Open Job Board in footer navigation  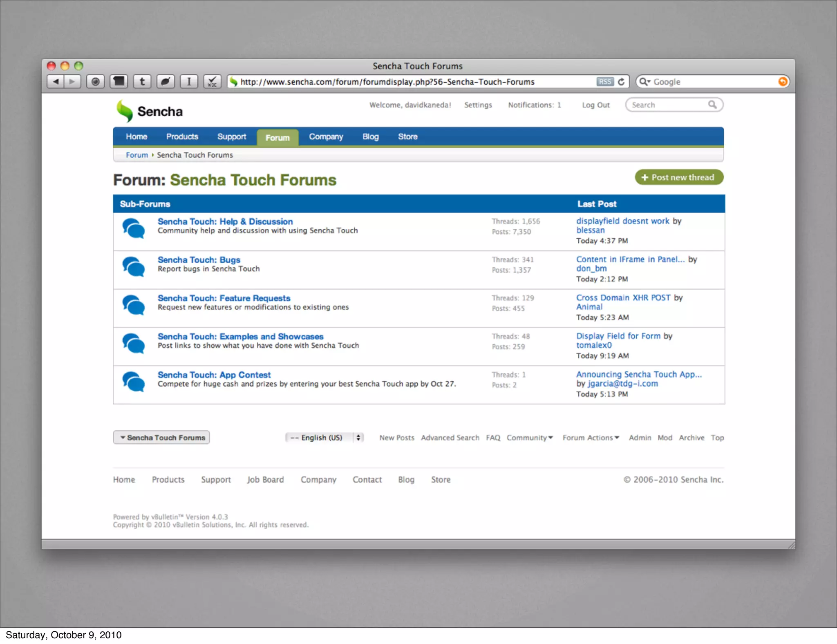[265, 480]
